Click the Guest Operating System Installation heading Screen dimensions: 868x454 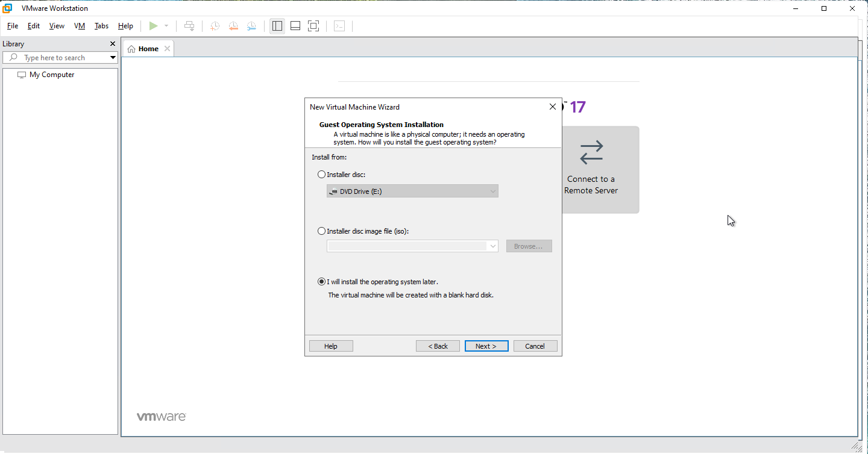(382, 125)
